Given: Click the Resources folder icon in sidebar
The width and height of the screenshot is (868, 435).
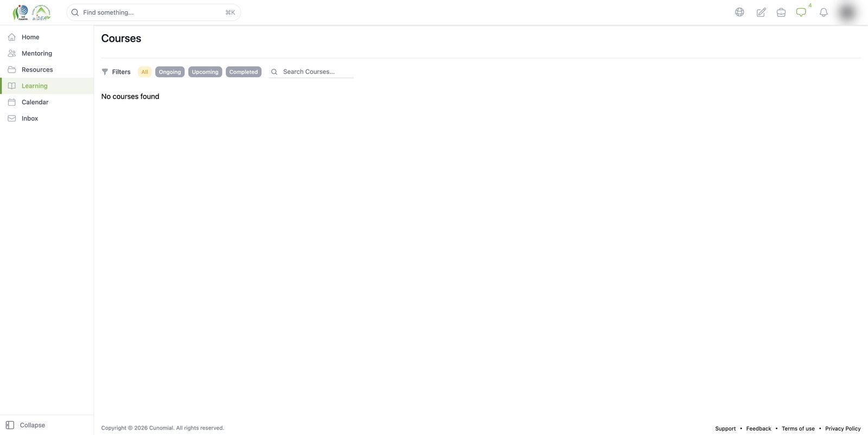Looking at the screenshot, I should click(x=11, y=69).
